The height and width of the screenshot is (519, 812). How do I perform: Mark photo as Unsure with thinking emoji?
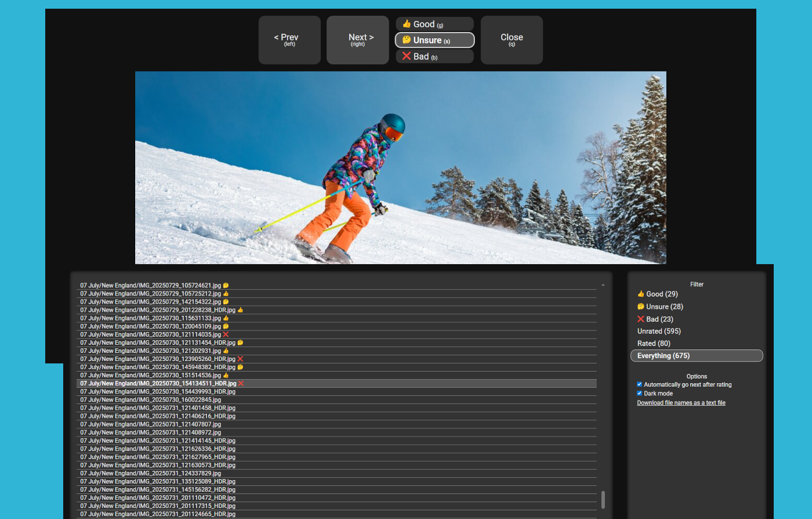pos(434,40)
